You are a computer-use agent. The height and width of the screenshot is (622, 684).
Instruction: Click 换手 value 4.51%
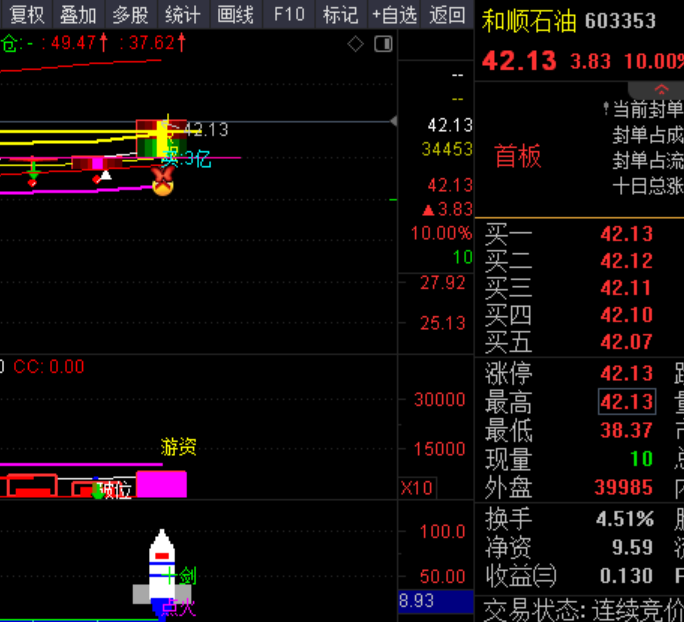pos(625,519)
